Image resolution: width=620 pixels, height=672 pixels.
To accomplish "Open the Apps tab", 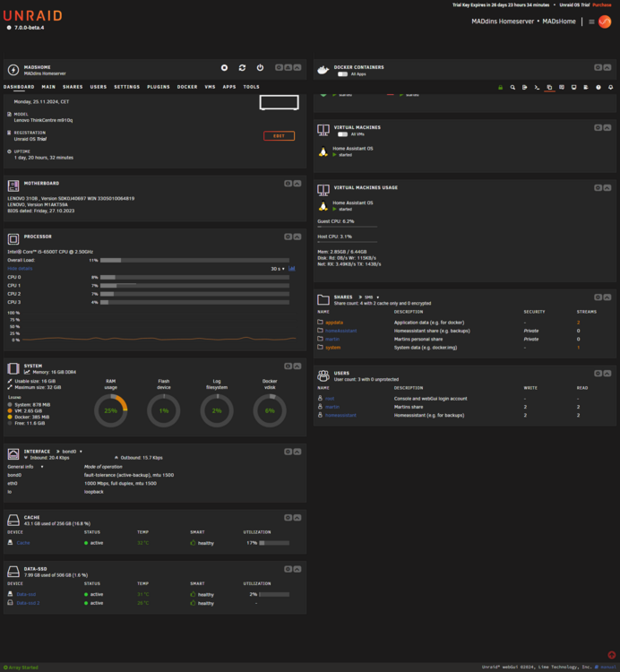I will pyautogui.click(x=229, y=87).
